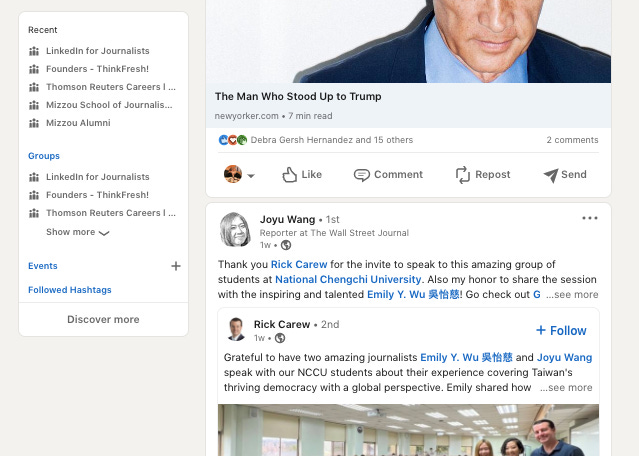639x456 pixels.
Task: Click globe icon on Rick Carew's post
Action: point(280,338)
